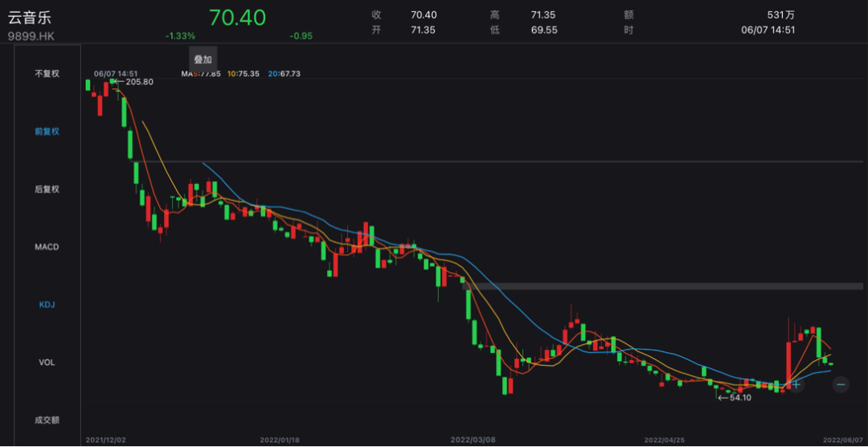Click the MA20 value 67.73
Screen dimensions: 868x447
(x=289, y=73)
